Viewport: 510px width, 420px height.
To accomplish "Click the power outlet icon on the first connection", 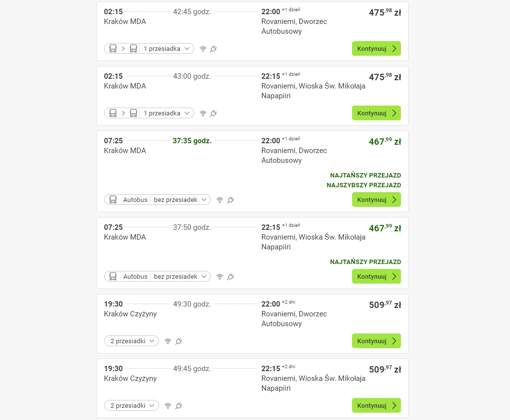I will [x=213, y=49].
